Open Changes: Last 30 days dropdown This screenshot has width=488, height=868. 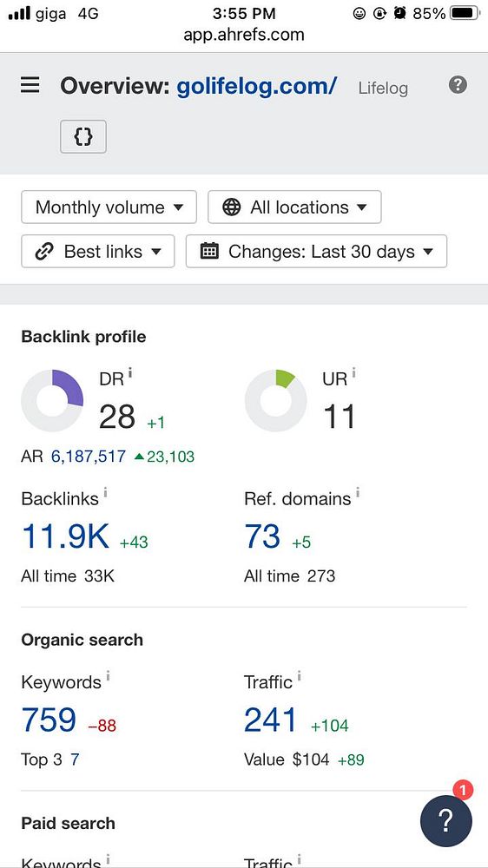316,252
